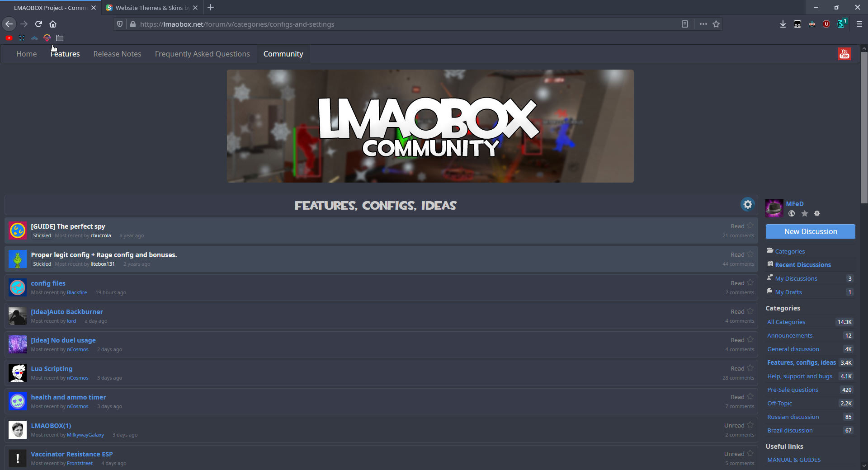Bookmark the perfect spy discussion star
Screen dimensions: 868x470
(x=750, y=226)
